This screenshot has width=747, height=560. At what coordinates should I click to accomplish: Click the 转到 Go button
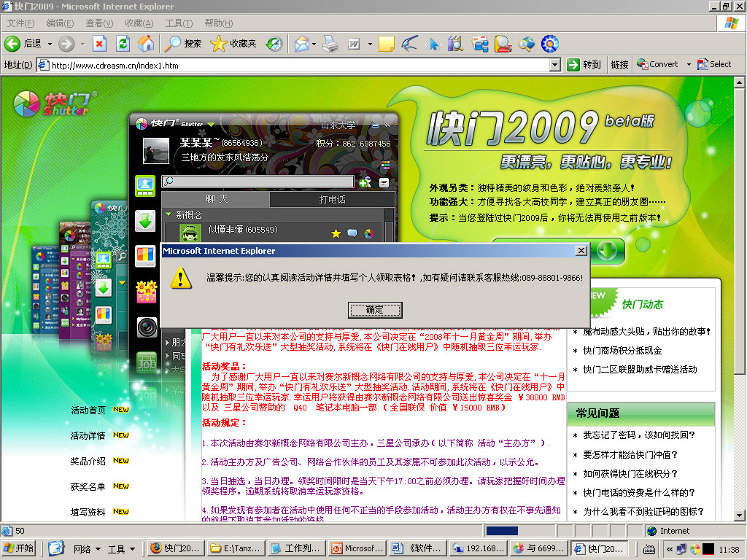(584, 65)
